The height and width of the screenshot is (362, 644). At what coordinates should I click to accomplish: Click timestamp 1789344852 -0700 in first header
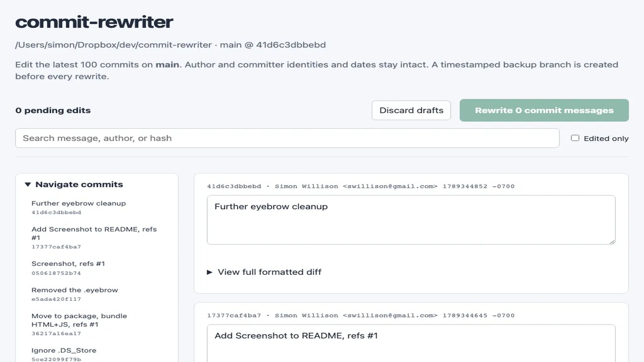[479, 186]
